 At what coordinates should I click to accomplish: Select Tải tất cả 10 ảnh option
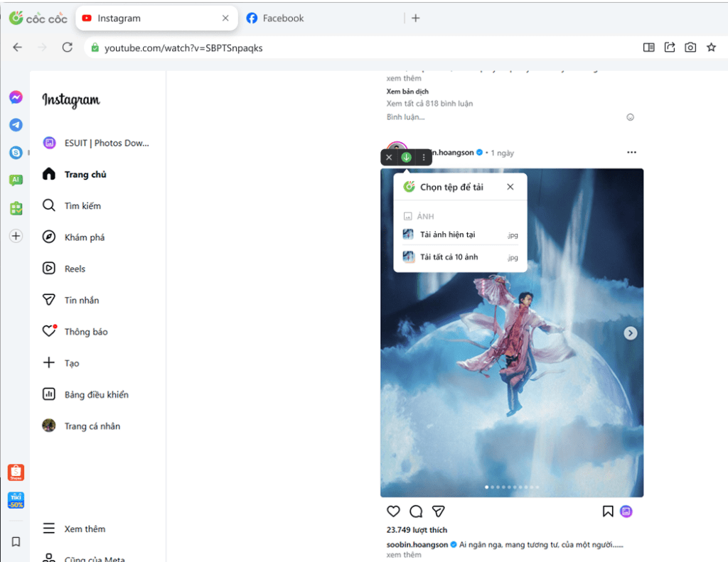point(449,257)
